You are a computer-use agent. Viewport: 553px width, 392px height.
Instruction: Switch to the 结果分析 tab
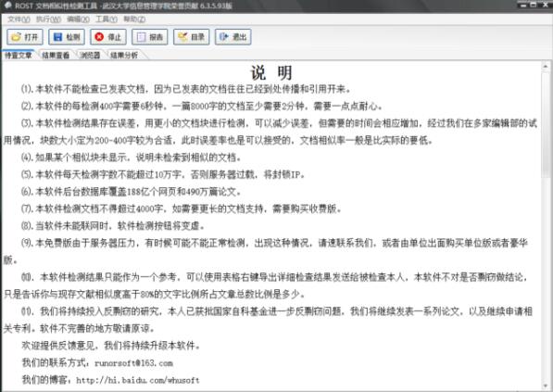pos(124,55)
